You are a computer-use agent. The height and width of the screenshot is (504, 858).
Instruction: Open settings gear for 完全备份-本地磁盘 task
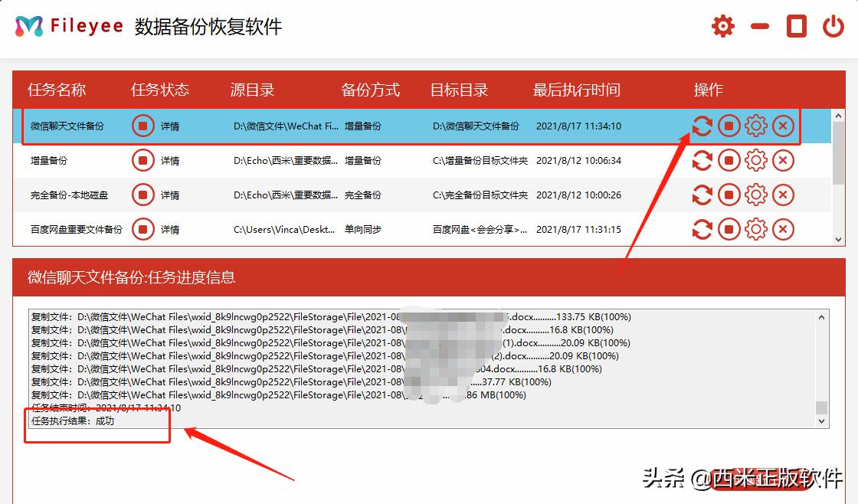pyautogui.click(x=755, y=195)
